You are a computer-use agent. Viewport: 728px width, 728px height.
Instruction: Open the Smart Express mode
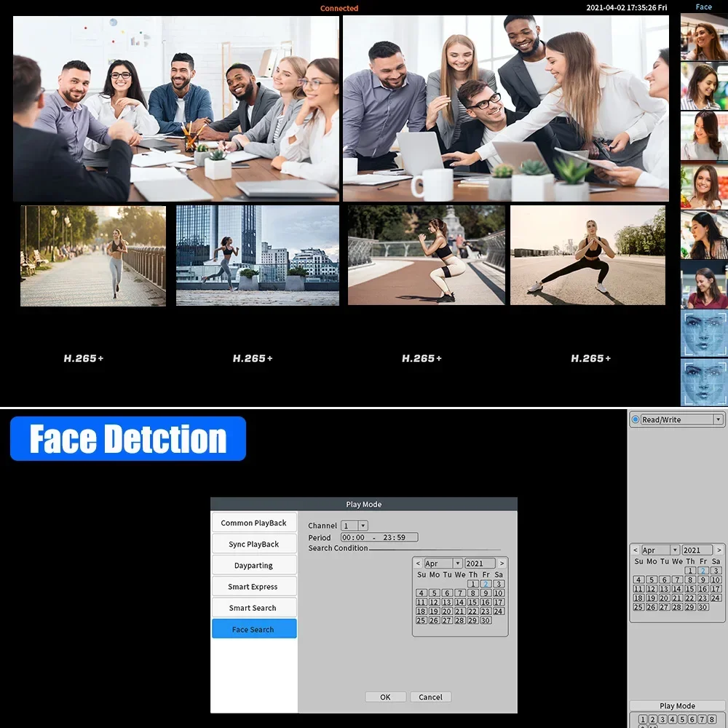253,587
